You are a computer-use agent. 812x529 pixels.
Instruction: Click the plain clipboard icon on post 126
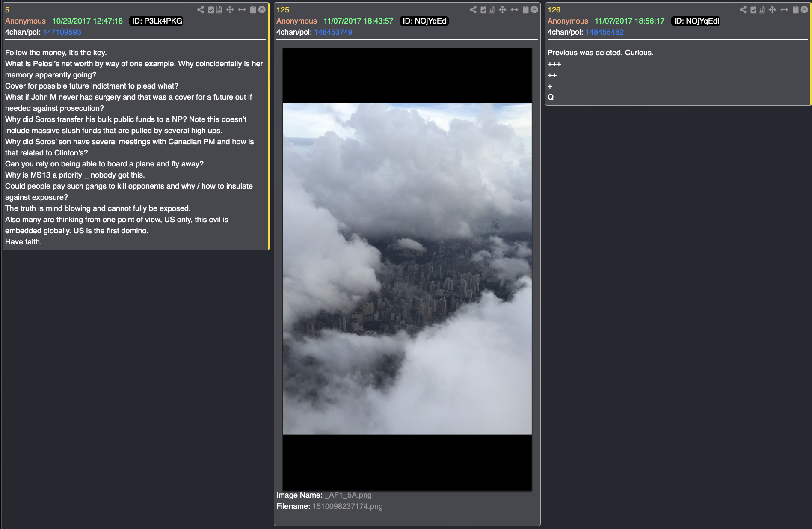point(796,9)
